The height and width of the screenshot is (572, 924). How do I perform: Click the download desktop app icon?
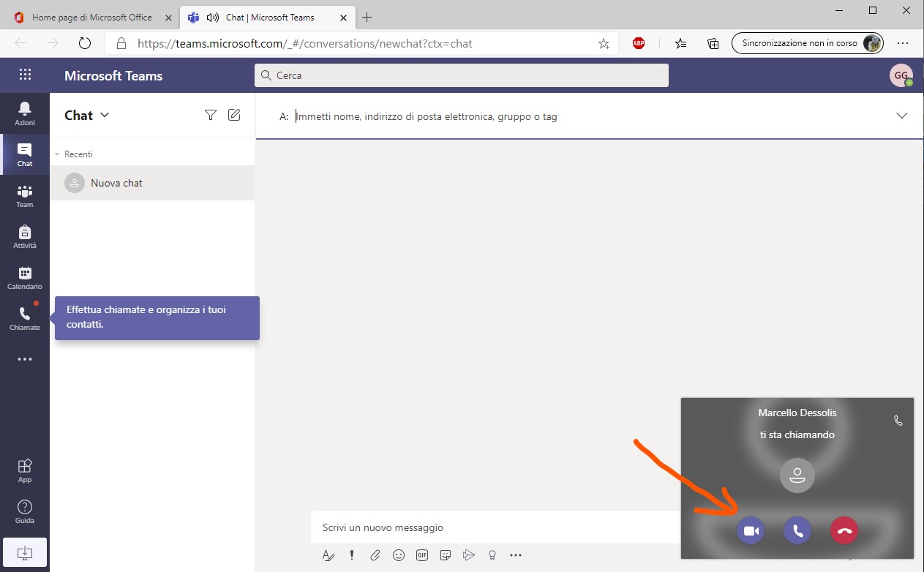[x=25, y=552]
